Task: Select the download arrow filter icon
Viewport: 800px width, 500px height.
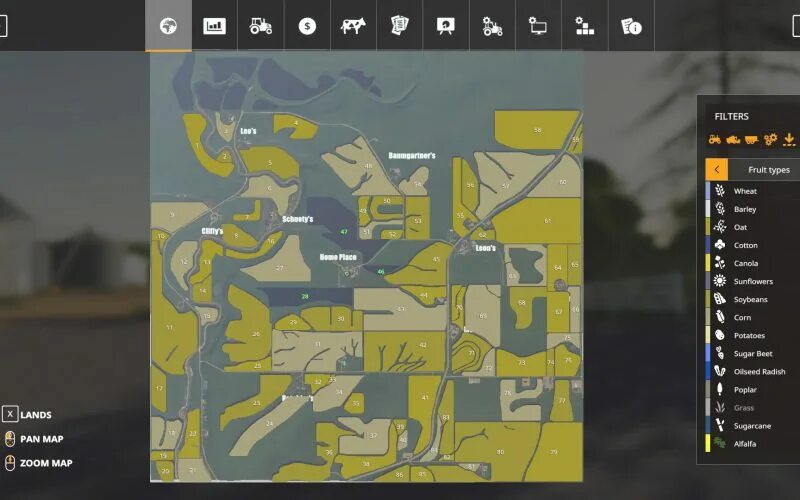Action: [789, 139]
